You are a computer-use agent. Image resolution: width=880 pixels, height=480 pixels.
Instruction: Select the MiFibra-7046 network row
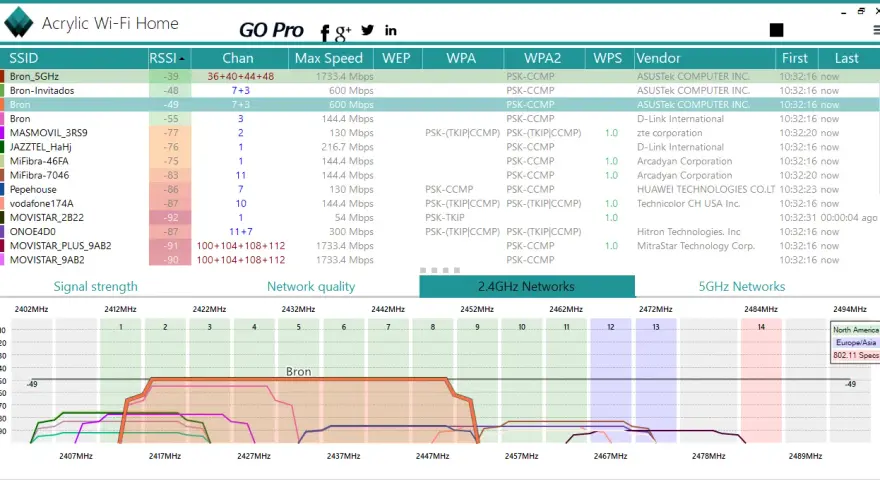440,175
